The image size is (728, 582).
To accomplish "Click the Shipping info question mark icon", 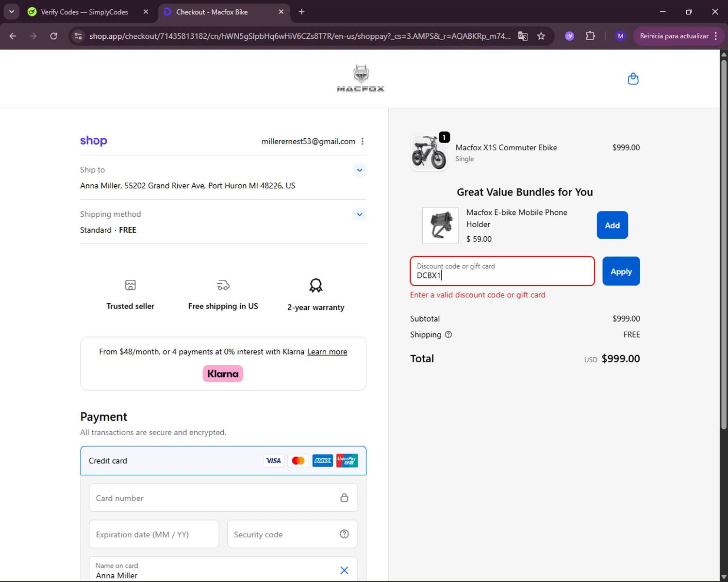I will [x=448, y=334].
